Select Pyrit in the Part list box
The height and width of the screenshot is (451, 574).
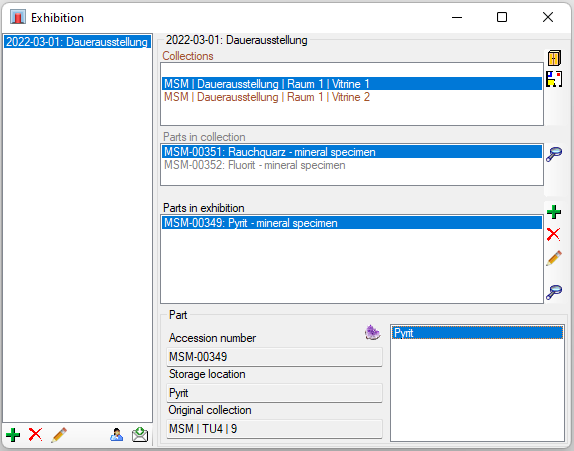pyautogui.click(x=477, y=333)
